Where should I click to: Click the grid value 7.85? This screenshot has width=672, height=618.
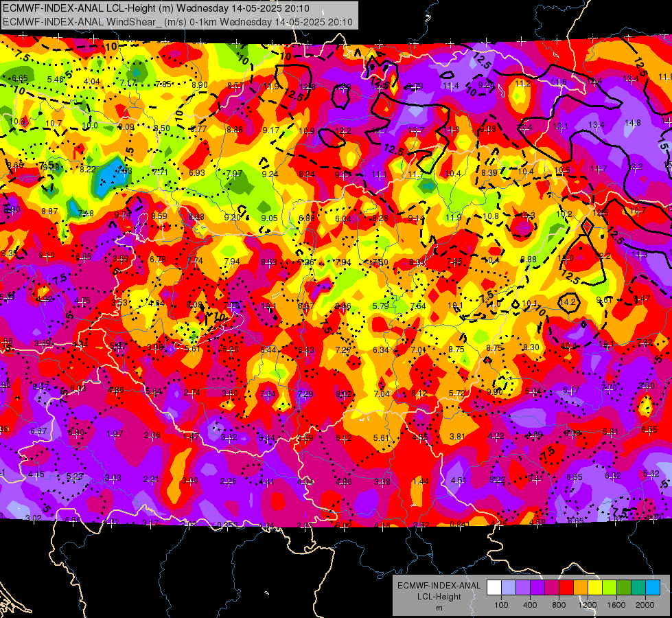pyautogui.click(x=163, y=84)
